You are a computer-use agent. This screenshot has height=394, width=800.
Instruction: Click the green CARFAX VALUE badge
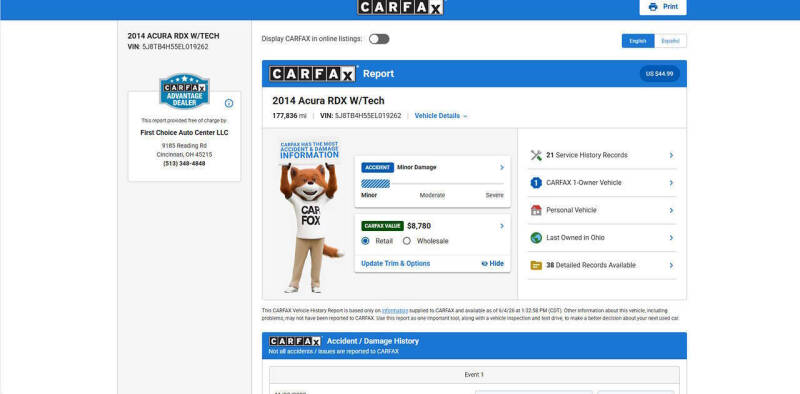point(382,226)
